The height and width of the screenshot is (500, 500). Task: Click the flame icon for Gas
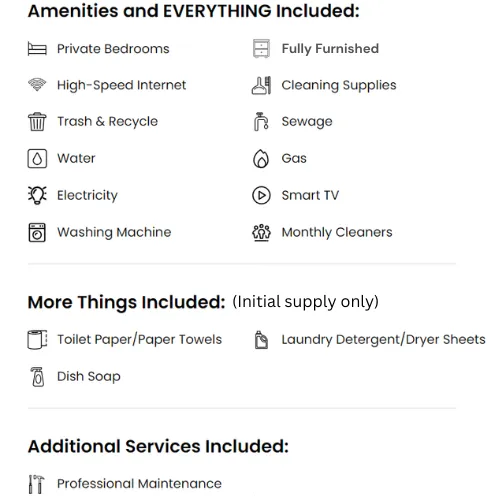(261, 158)
